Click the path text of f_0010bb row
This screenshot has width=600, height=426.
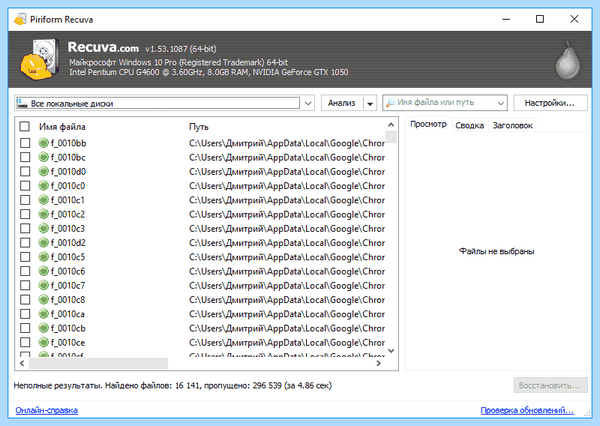tap(287, 143)
